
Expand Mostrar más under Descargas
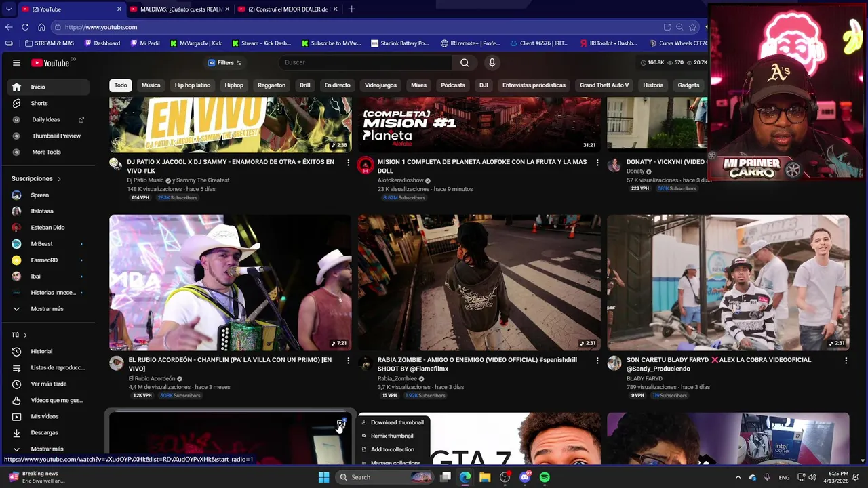[48, 449]
